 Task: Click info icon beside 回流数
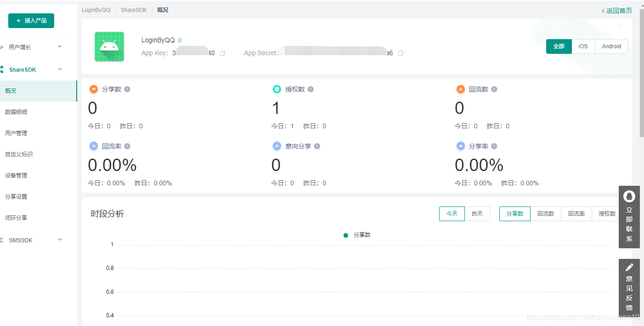click(x=494, y=89)
